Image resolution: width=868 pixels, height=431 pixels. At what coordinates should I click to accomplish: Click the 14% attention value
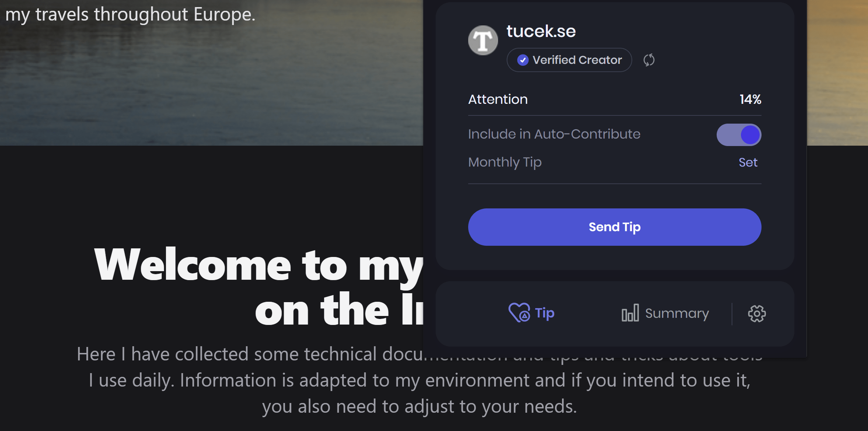click(x=750, y=99)
